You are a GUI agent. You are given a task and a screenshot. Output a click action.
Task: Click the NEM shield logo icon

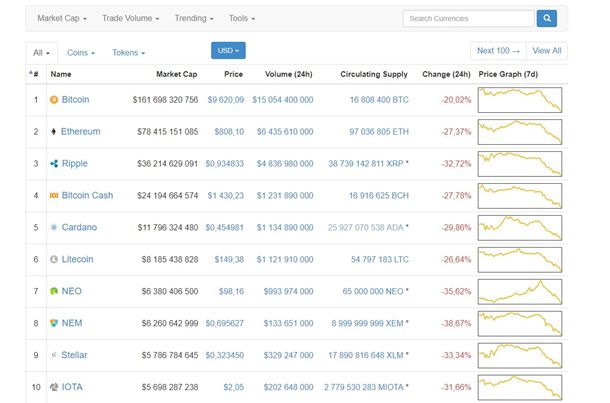coord(54,323)
